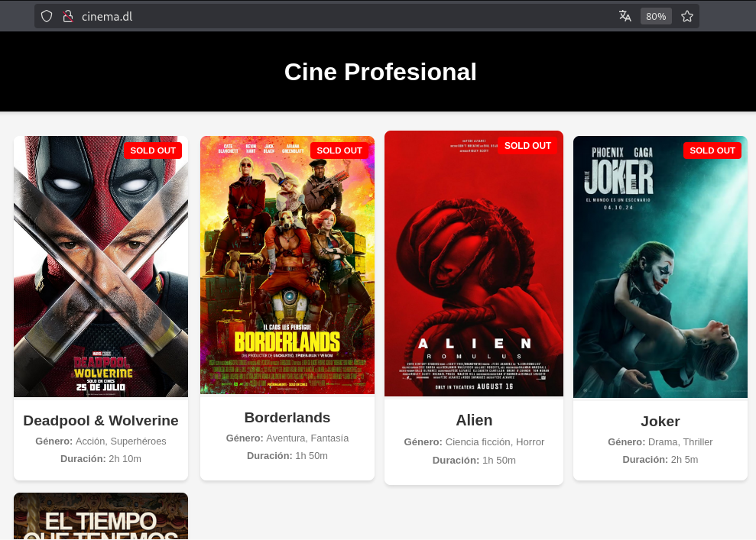
Task: Open the Borderlands movie poster
Action: pos(287,265)
